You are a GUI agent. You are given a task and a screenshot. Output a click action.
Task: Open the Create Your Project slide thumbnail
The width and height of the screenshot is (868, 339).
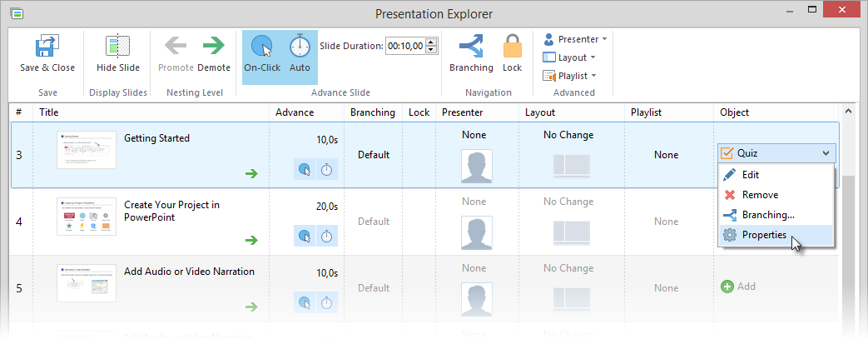pos(86,218)
